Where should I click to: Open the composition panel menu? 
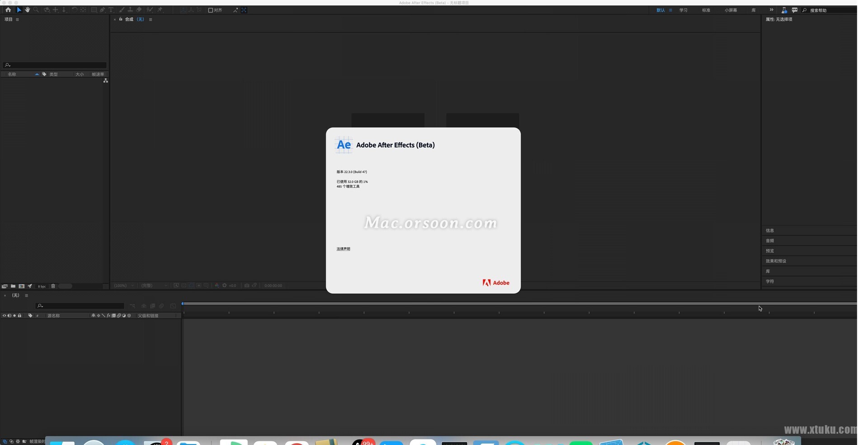(x=151, y=19)
